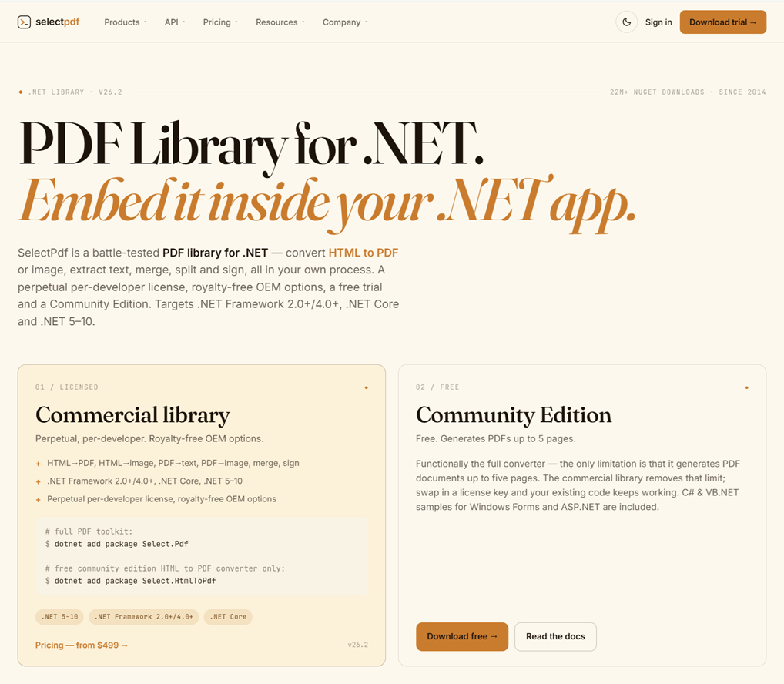Click the 01 / LICENSED label
This screenshot has height=684, width=784.
tap(66, 387)
